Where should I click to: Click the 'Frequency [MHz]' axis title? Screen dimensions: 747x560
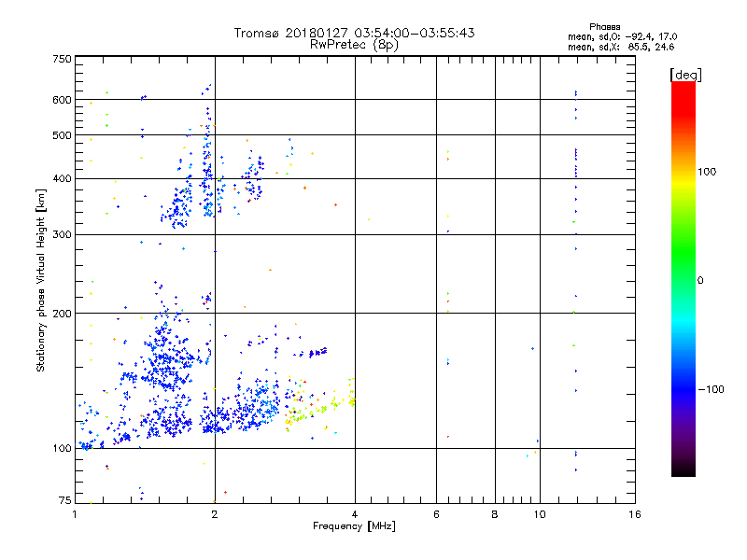point(354,526)
